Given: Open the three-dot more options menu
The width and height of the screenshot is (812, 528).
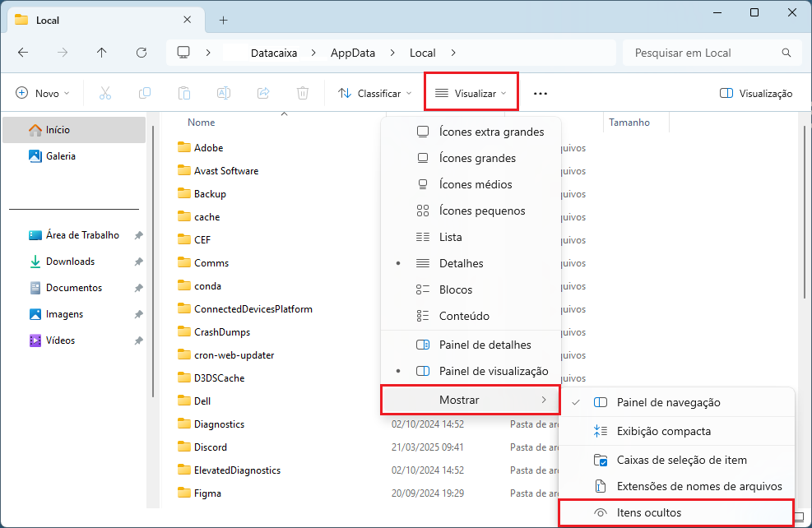Looking at the screenshot, I should [540, 94].
